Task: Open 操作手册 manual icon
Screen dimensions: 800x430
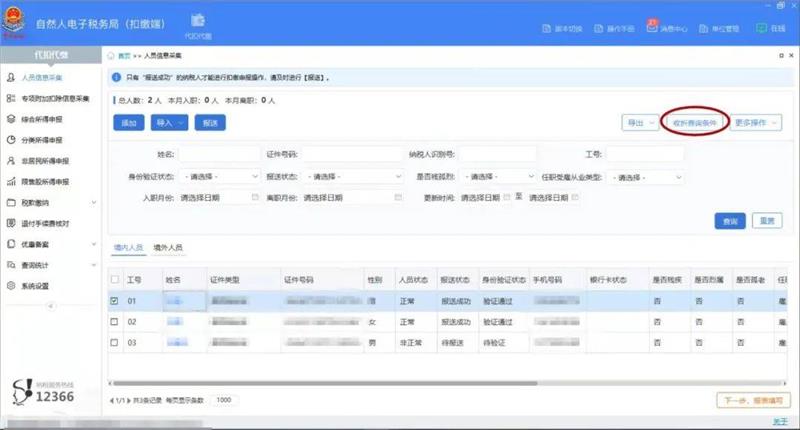Action: (598, 29)
